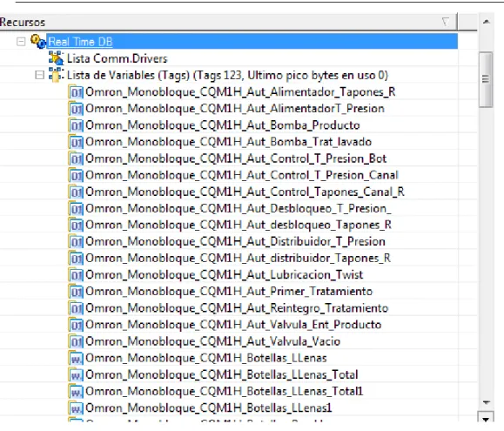The image size is (504, 431).
Task: Click bit icon of Aut_Control_T_Presion_Bot tag
Action: pos(77,159)
